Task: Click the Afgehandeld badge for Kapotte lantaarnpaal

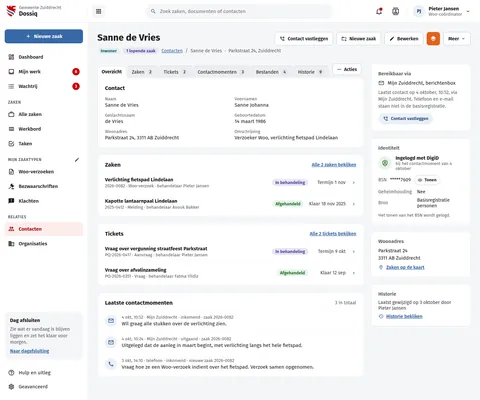Action: click(x=288, y=204)
